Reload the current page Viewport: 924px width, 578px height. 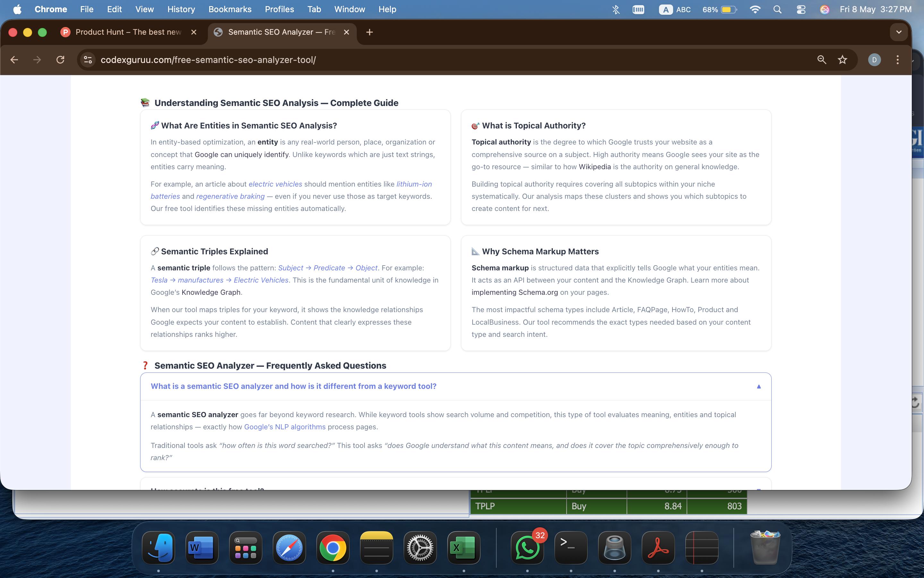pyautogui.click(x=60, y=60)
